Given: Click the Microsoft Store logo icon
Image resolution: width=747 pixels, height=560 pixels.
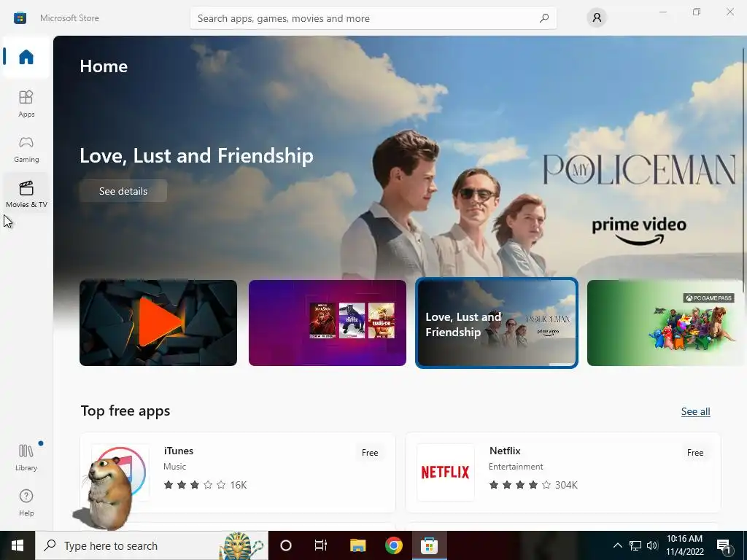Looking at the screenshot, I should (x=20, y=18).
